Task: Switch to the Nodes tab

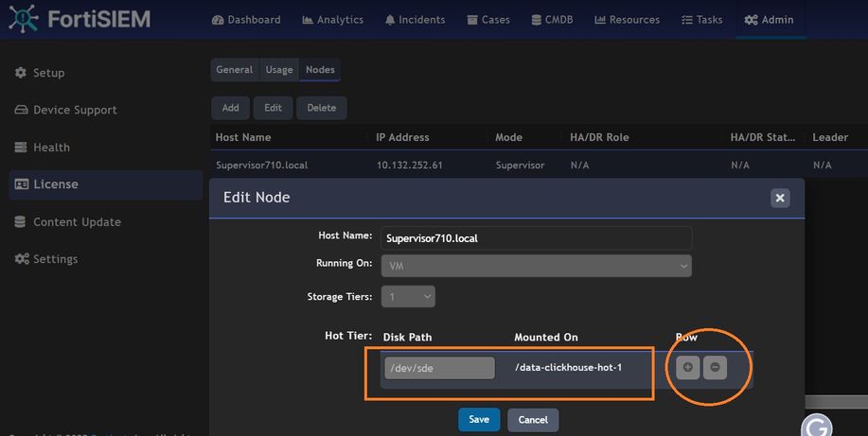Action: pos(320,70)
